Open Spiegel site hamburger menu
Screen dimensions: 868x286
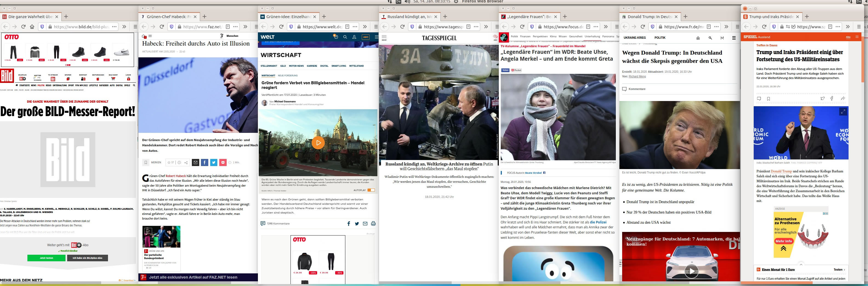coord(857,37)
